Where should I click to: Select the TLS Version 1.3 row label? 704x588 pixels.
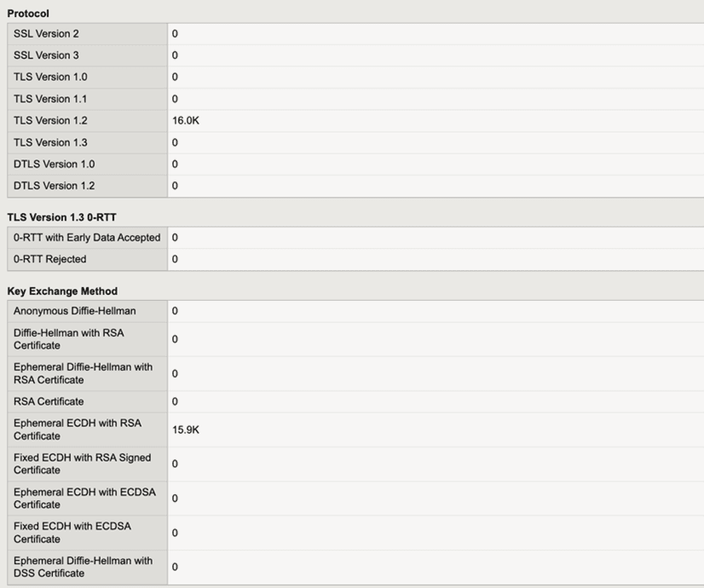pyautogui.click(x=50, y=142)
